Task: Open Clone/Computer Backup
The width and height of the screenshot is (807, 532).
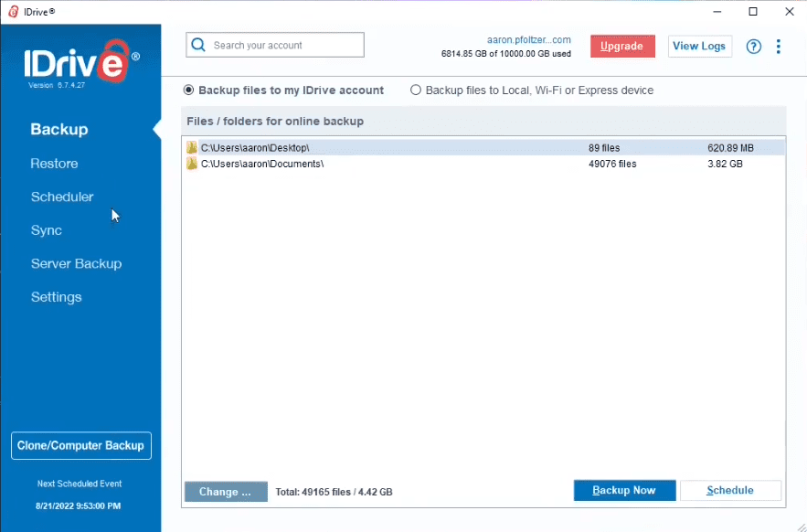Action: coord(81,445)
